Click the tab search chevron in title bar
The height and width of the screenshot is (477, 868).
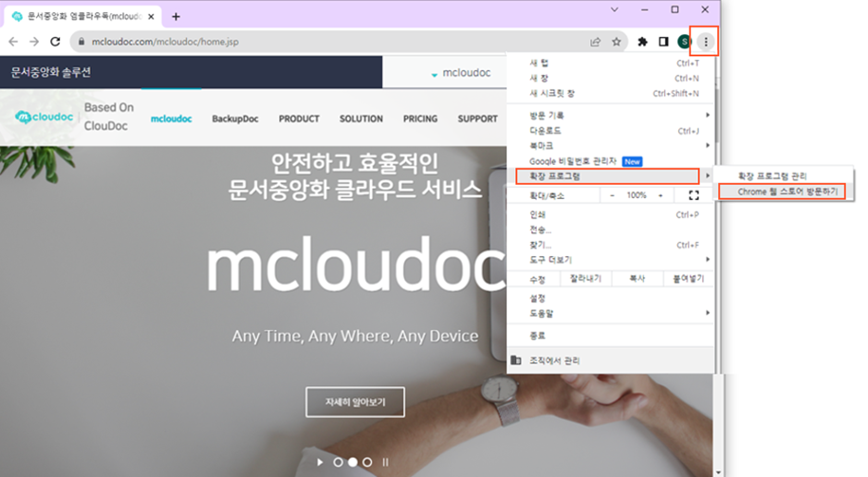[x=615, y=9]
